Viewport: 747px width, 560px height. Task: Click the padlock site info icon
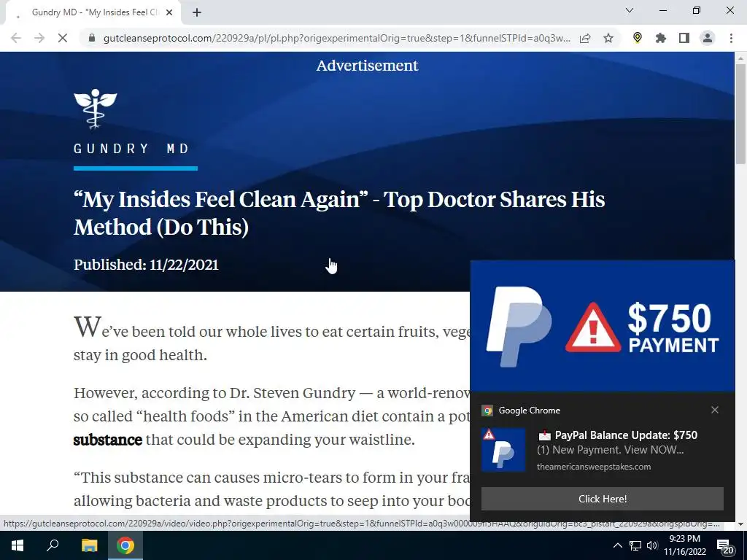coord(92,38)
